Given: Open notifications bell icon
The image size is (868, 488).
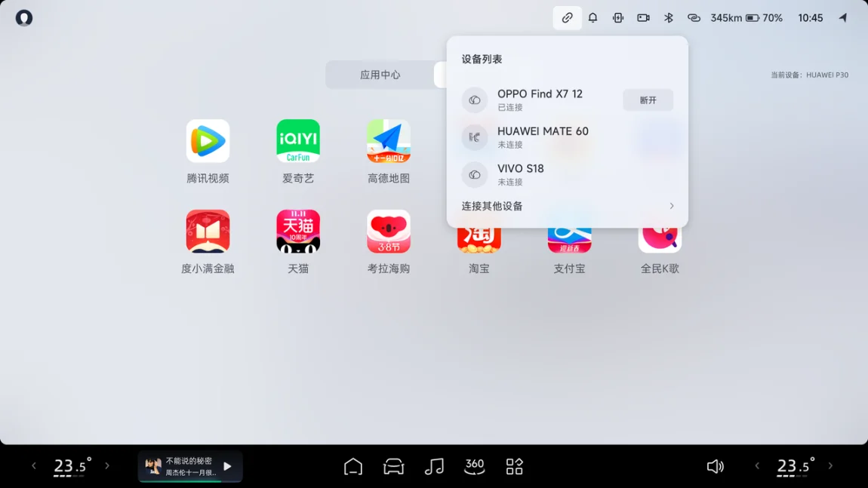Looking at the screenshot, I should [x=593, y=17].
